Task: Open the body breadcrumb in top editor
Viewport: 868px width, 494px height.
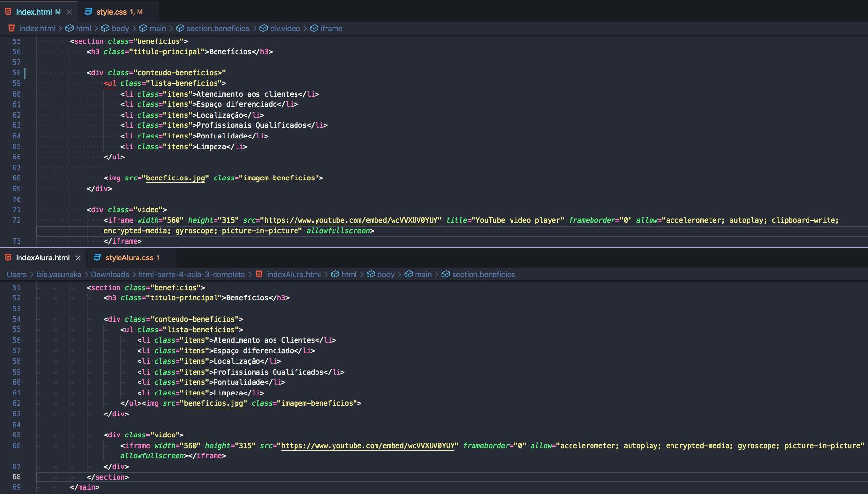Action: (x=120, y=28)
